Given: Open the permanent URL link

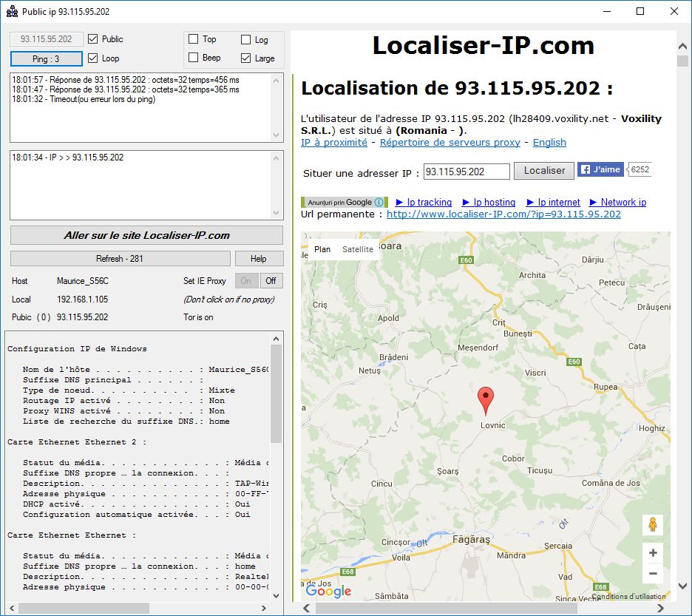Looking at the screenshot, I should (x=503, y=214).
